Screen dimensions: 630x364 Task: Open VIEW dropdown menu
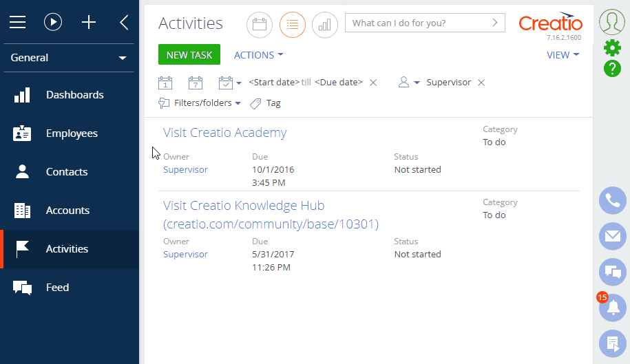click(x=563, y=55)
